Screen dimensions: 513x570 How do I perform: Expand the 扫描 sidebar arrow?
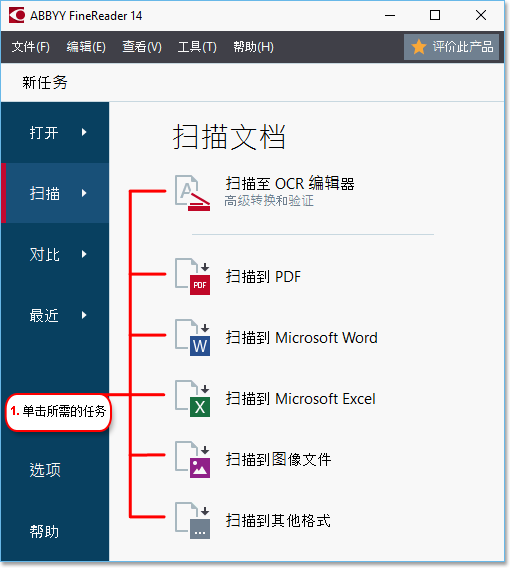click(84, 193)
